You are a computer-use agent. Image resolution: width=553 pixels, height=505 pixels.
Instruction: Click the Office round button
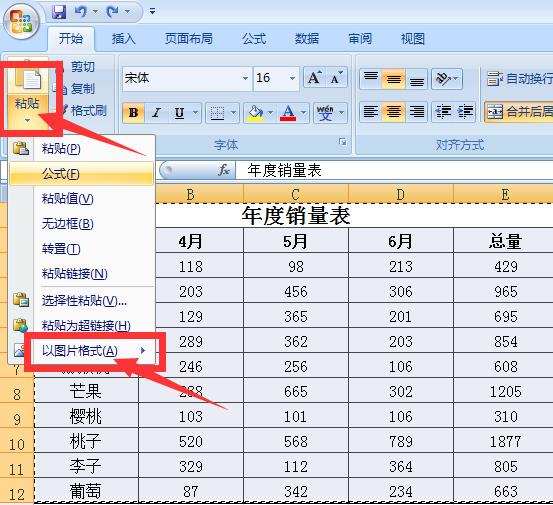(21, 22)
